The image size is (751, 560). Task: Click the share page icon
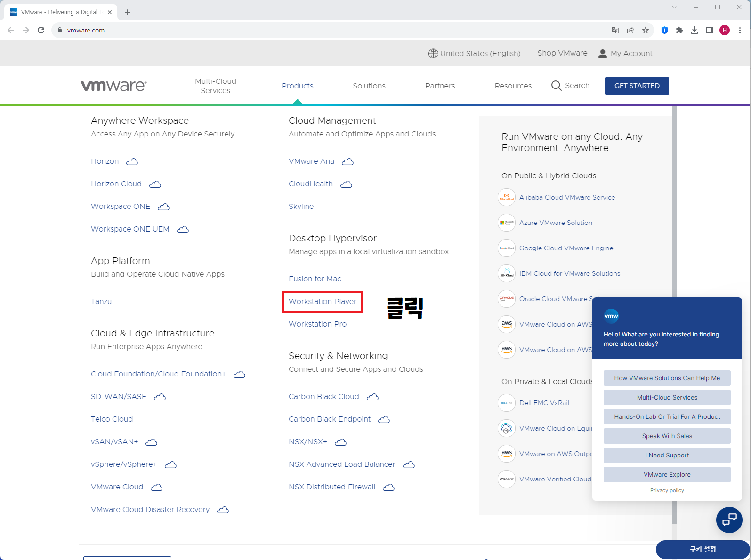[630, 30]
